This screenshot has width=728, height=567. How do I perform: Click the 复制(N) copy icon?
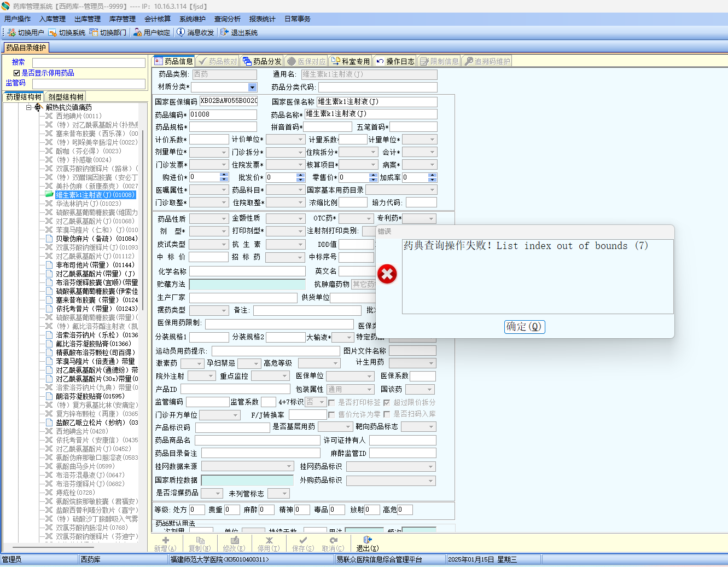[x=200, y=540]
